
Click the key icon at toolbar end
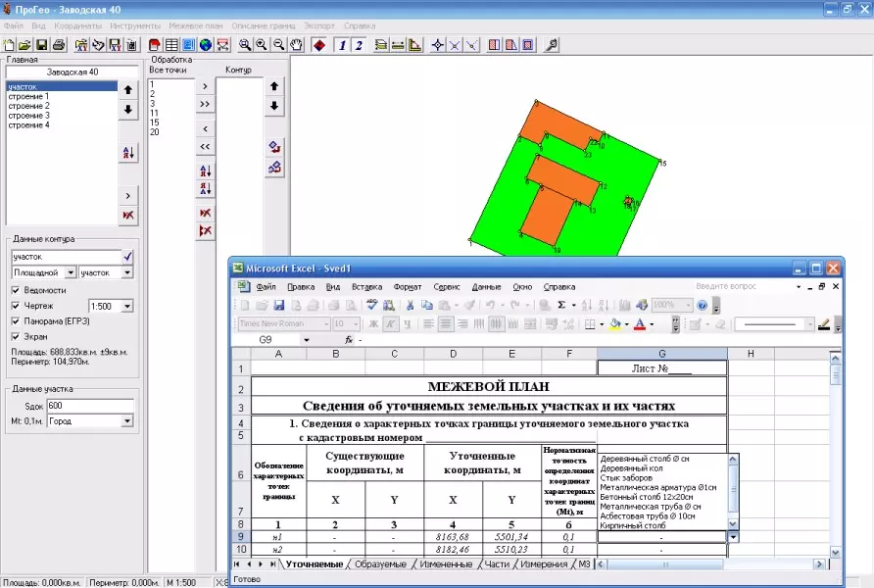click(552, 45)
